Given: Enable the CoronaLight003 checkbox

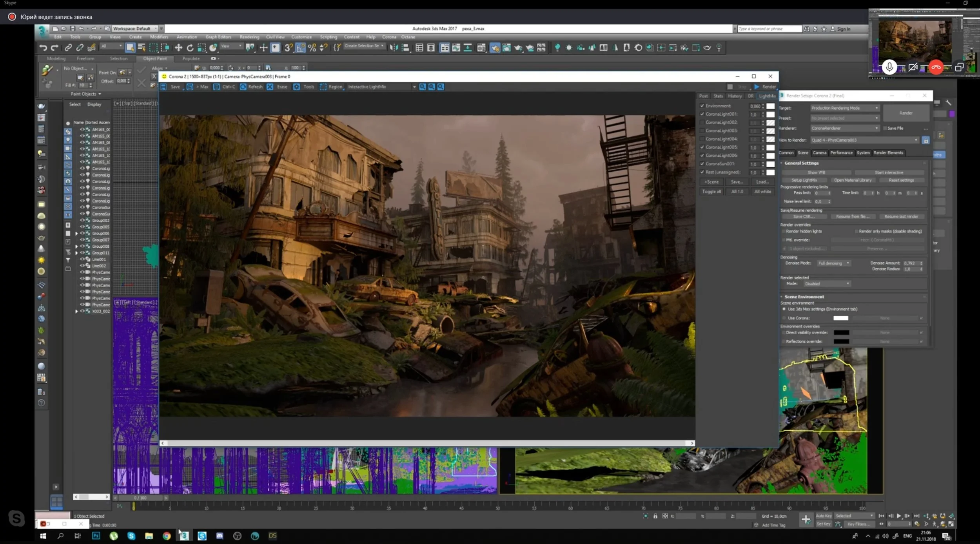Looking at the screenshot, I should (702, 131).
